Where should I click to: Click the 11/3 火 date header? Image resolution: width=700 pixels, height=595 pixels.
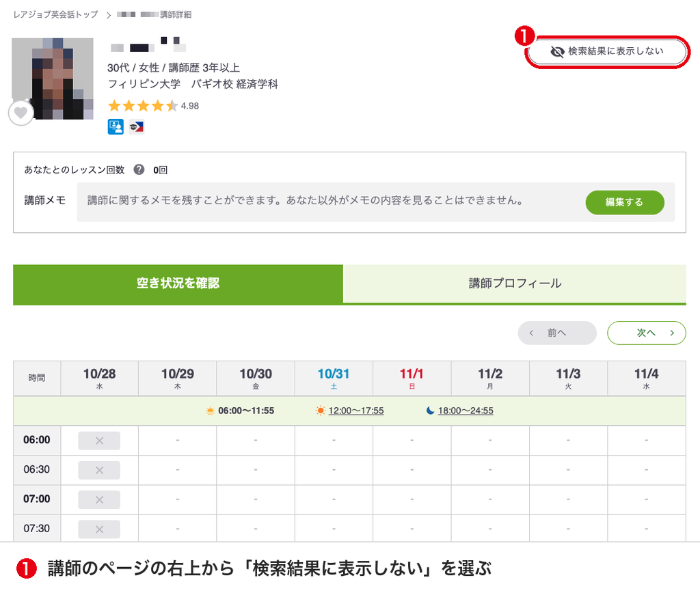click(x=568, y=378)
